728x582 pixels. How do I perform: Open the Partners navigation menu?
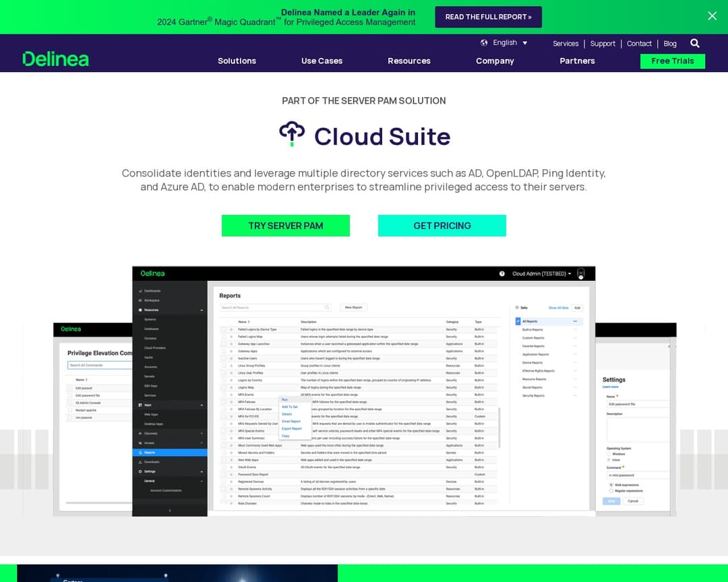click(x=577, y=61)
